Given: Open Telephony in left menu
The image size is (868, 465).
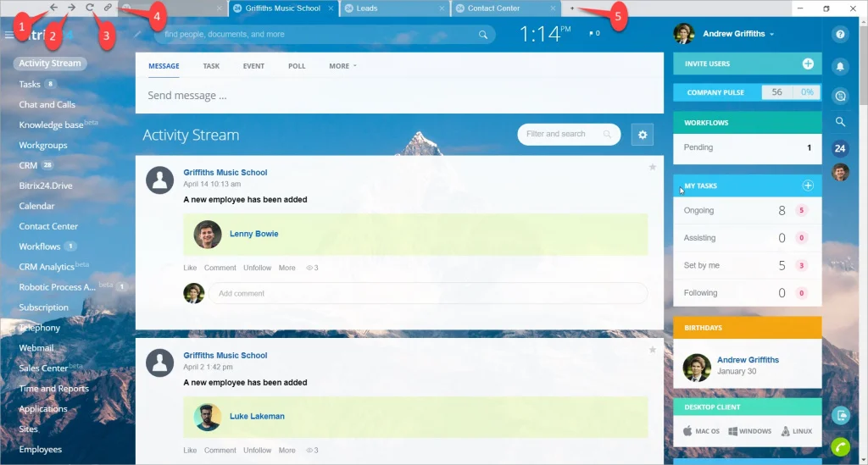Looking at the screenshot, I should pyautogui.click(x=39, y=327).
